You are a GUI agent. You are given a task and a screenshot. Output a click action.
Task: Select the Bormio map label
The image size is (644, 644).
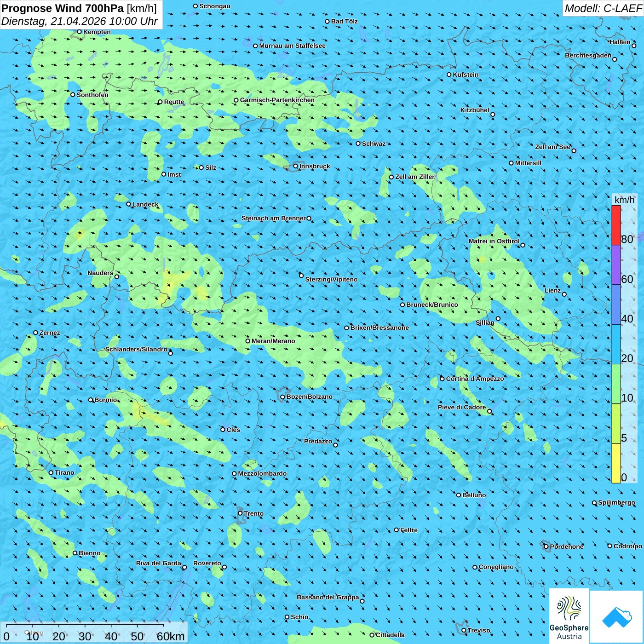(x=106, y=400)
